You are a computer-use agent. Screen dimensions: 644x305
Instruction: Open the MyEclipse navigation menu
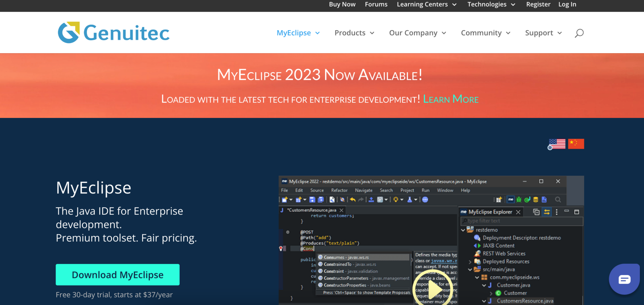(298, 33)
